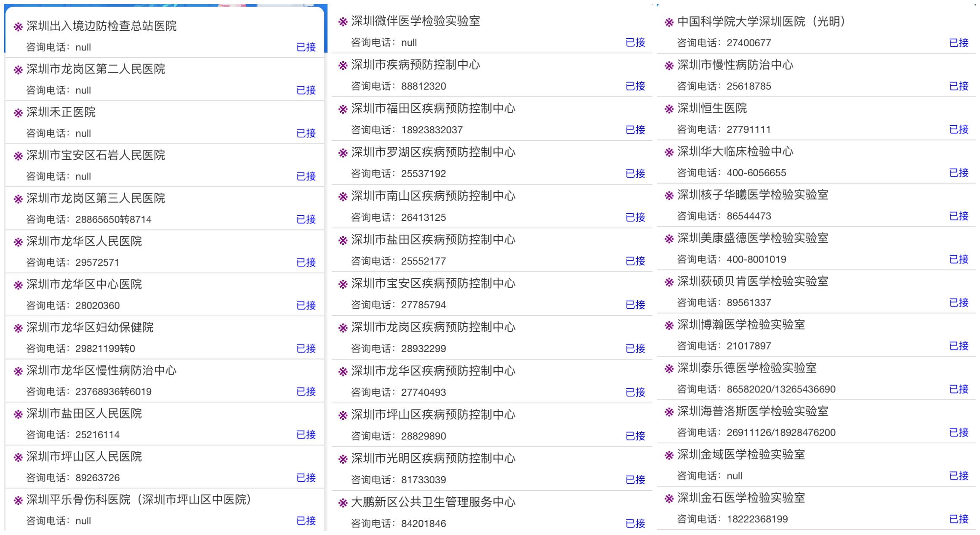The width and height of the screenshot is (980, 535).
Task: Click the asterisk icon beside 大鹏新区公共卫生管理服务中心
Action: (x=343, y=503)
